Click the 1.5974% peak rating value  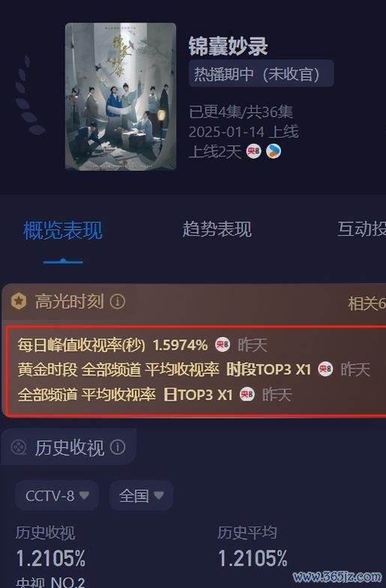click(180, 345)
